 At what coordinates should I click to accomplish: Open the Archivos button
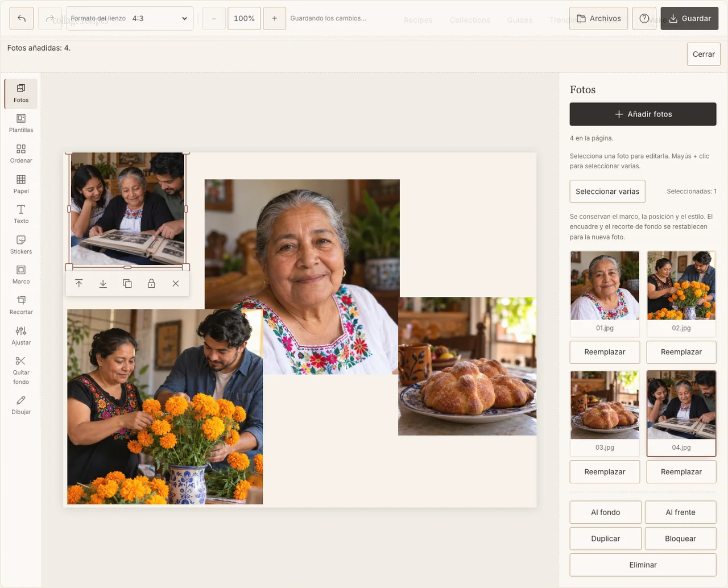coord(598,18)
